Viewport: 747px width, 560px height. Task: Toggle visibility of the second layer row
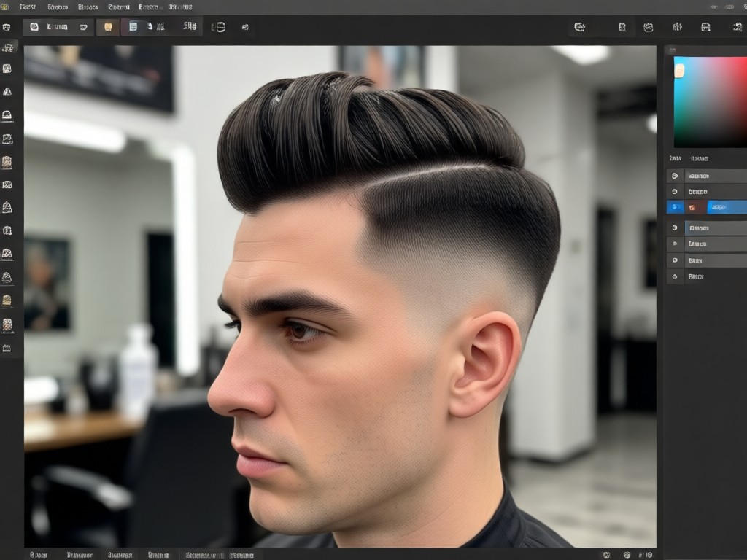pos(675,192)
